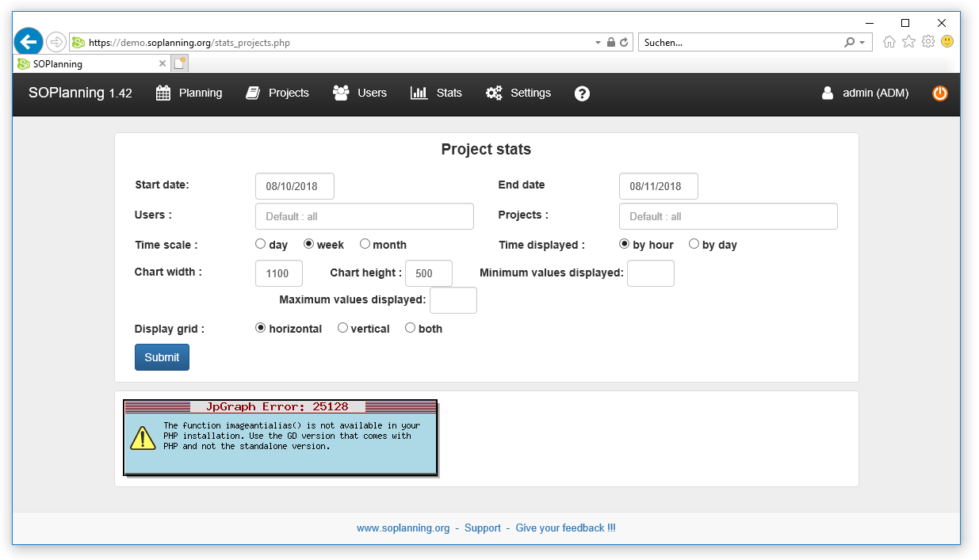Click the favorites star icon

pos(908,42)
